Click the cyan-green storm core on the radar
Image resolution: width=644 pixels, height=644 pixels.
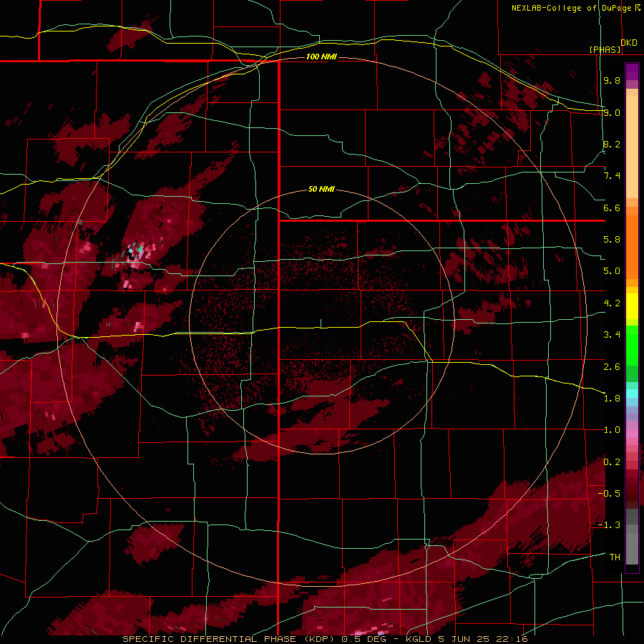point(140,249)
